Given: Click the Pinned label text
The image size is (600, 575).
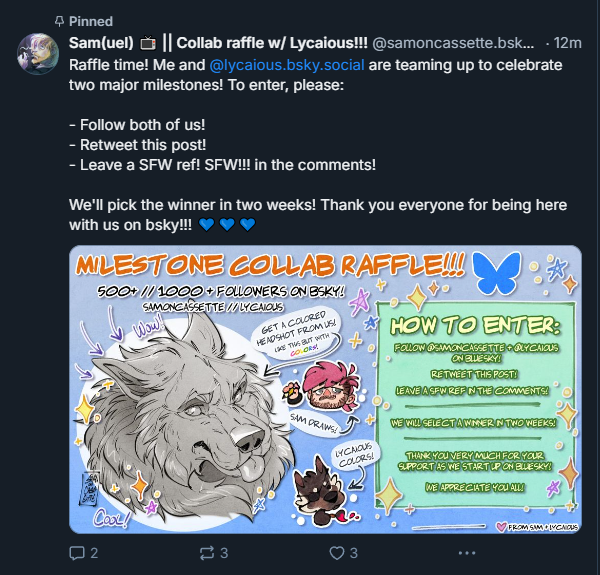Looking at the screenshot, I should (91, 21).
